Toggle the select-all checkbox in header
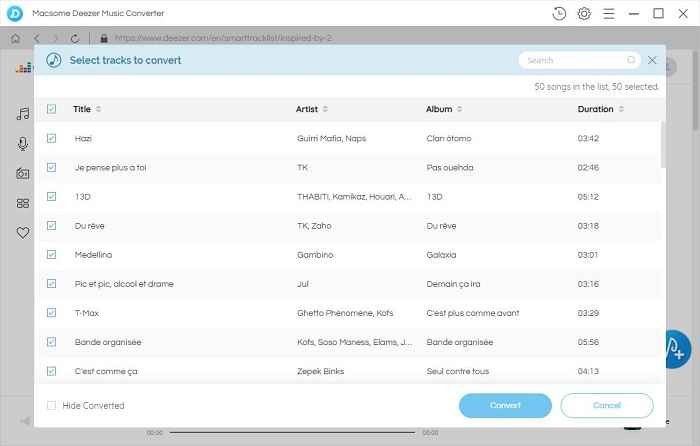This screenshot has height=446, width=700. (x=52, y=109)
